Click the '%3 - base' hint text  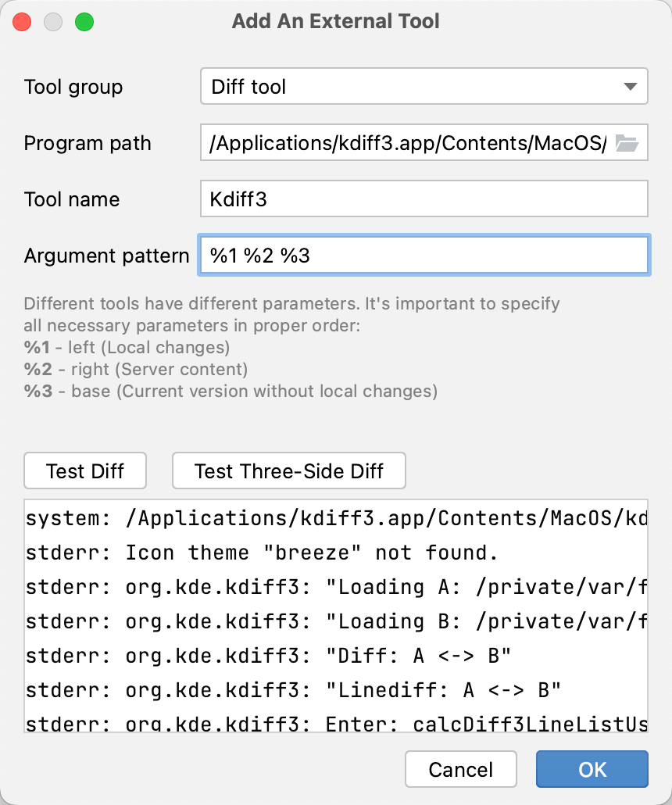(231, 392)
